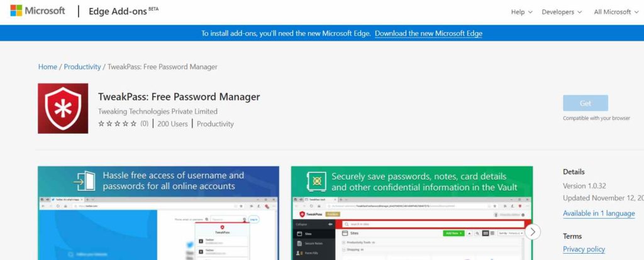This screenshot has width=644, height=260.
Task: Click the Get button
Action: click(586, 104)
